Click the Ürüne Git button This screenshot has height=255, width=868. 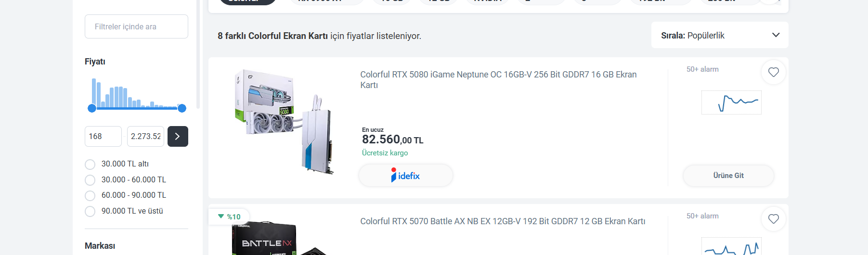[x=728, y=176]
